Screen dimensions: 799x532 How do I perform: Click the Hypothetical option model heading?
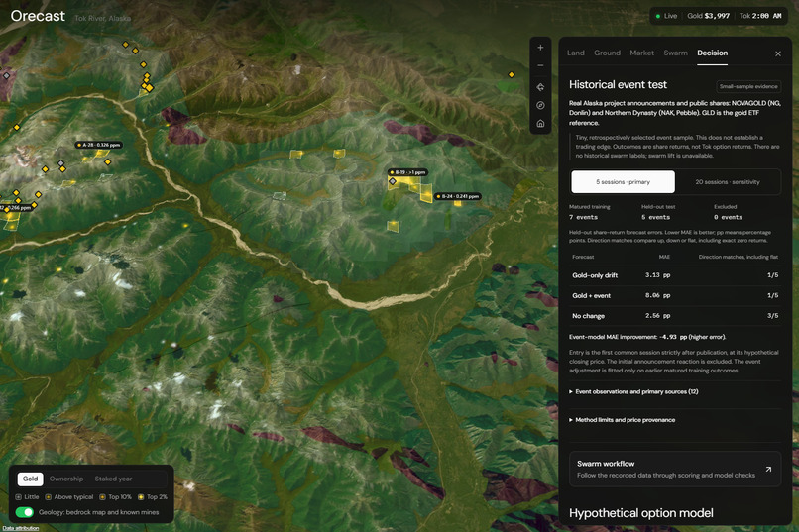640,513
